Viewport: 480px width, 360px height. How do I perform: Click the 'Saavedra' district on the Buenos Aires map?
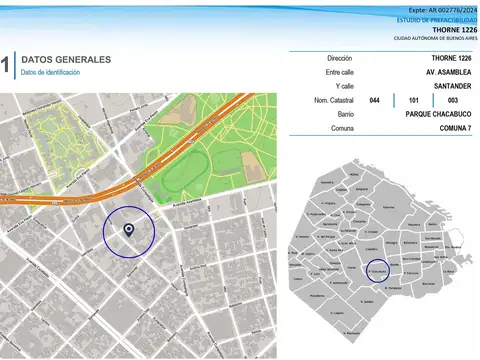click(327, 182)
